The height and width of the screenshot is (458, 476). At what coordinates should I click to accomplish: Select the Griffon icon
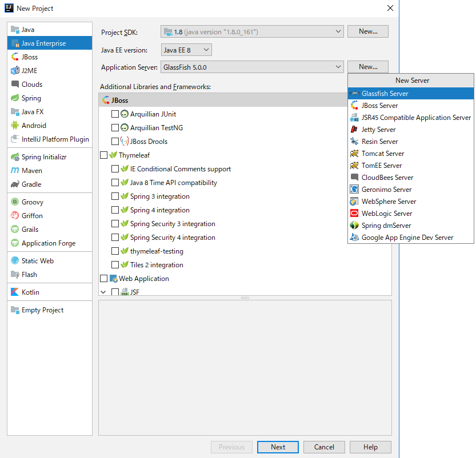pos(15,215)
